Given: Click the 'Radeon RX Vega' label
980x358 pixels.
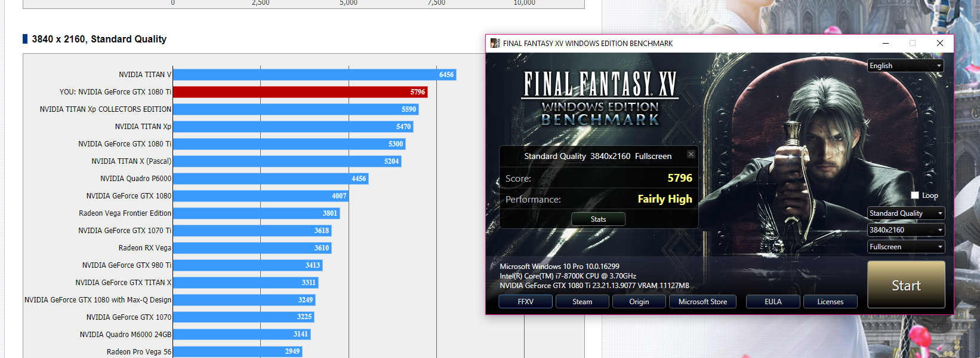Looking at the screenshot, I should pyautogui.click(x=144, y=248).
